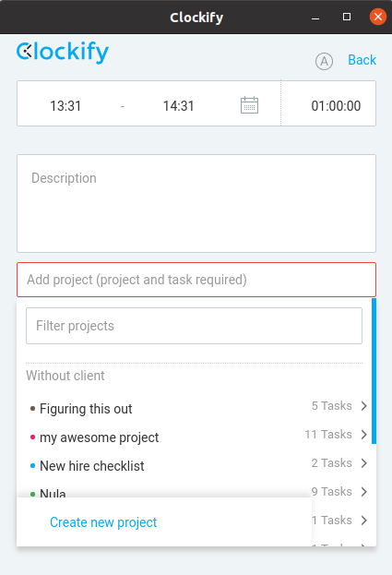The width and height of the screenshot is (392, 575).
Task: Edit the start time 13:31
Action: pos(65,106)
